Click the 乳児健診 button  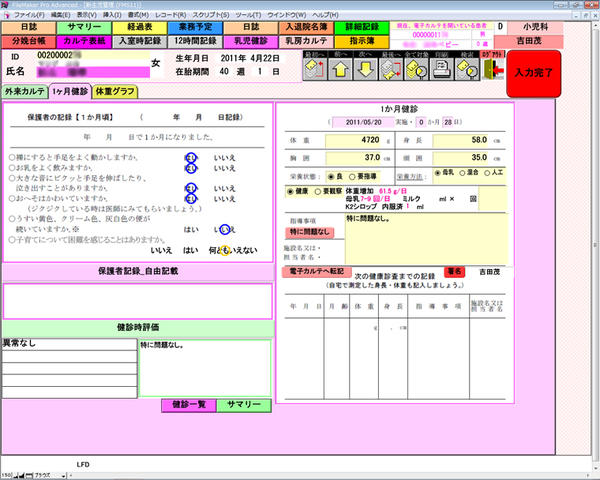(x=251, y=41)
